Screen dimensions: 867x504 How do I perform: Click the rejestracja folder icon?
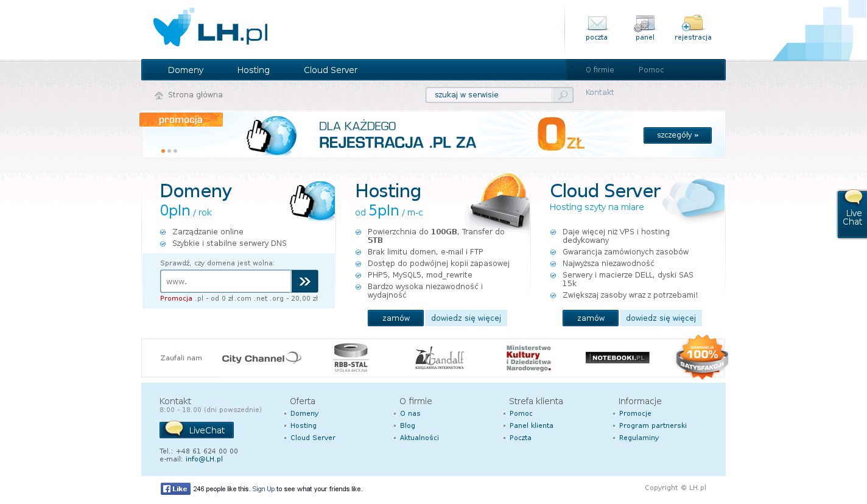(x=692, y=23)
